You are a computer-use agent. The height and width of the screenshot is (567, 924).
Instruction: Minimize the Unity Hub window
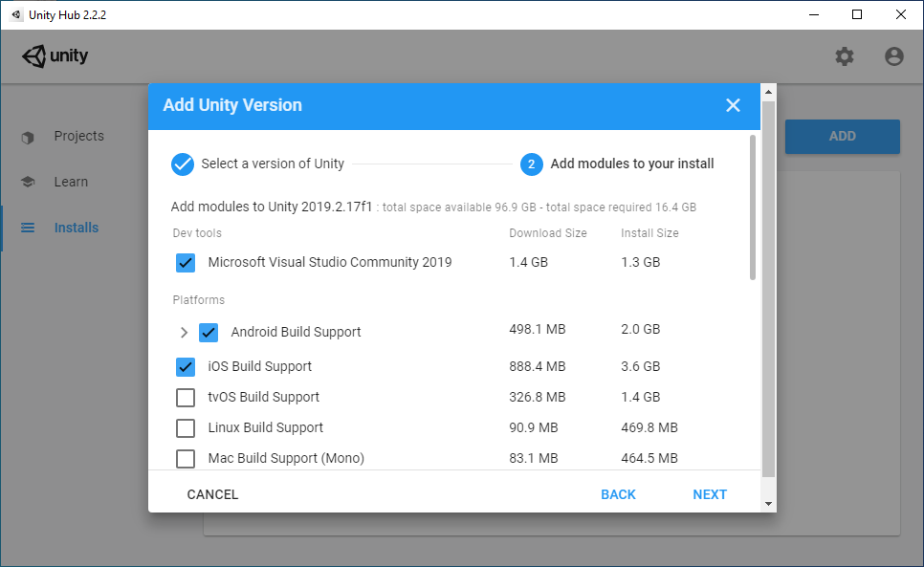[x=814, y=14]
